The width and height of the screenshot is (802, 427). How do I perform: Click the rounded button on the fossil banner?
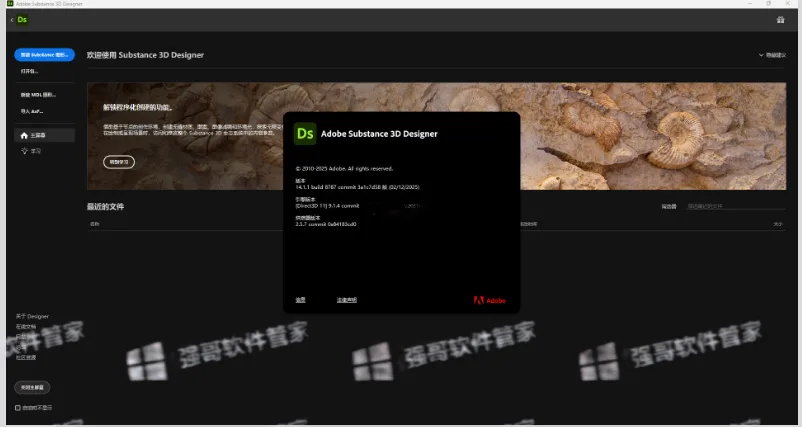click(119, 162)
